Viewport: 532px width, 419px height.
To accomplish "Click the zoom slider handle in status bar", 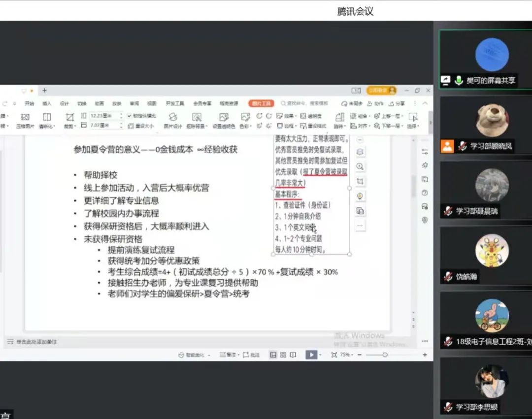I will coord(385,355).
